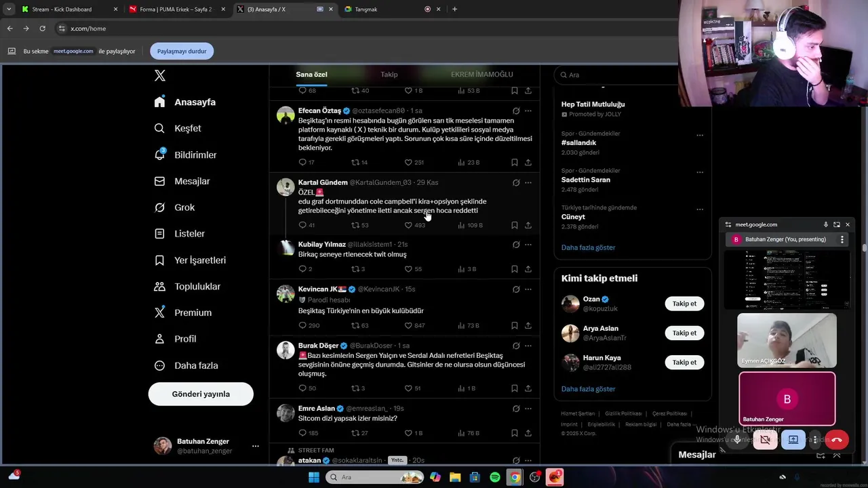The image size is (868, 488).
Task: Bookmark Kevincan JK post
Action: pos(515,325)
